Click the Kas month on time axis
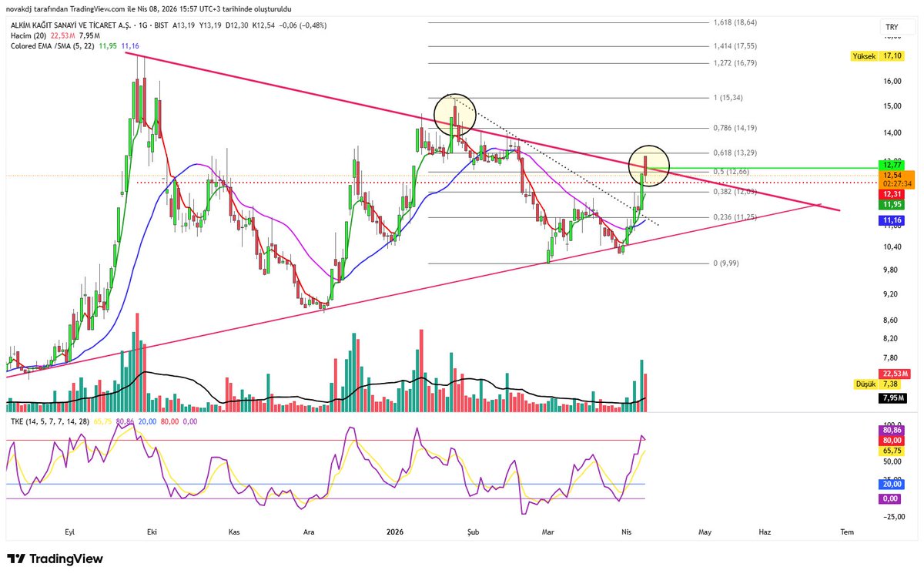Image resolution: width=924 pixels, height=577 pixels. tap(235, 532)
